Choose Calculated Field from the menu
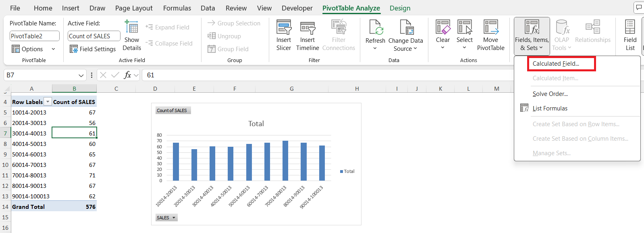Screen dimensions: 644x233 (x=556, y=64)
